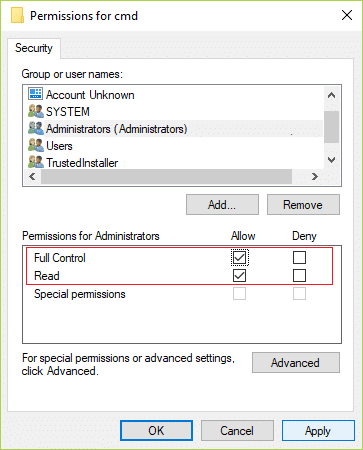The image size is (363, 450).
Task: Uncheck Allow for Read permission
Action: [x=239, y=276]
